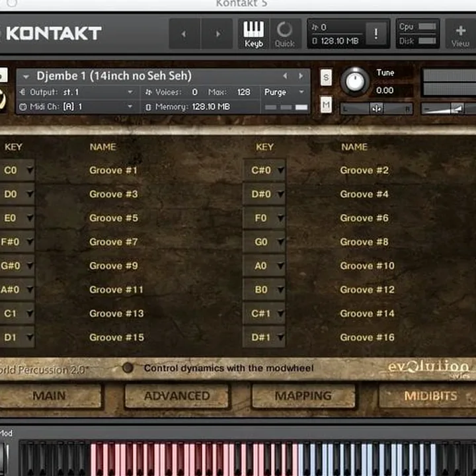Open the Output st. 1 dropdown

(x=77, y=92)
